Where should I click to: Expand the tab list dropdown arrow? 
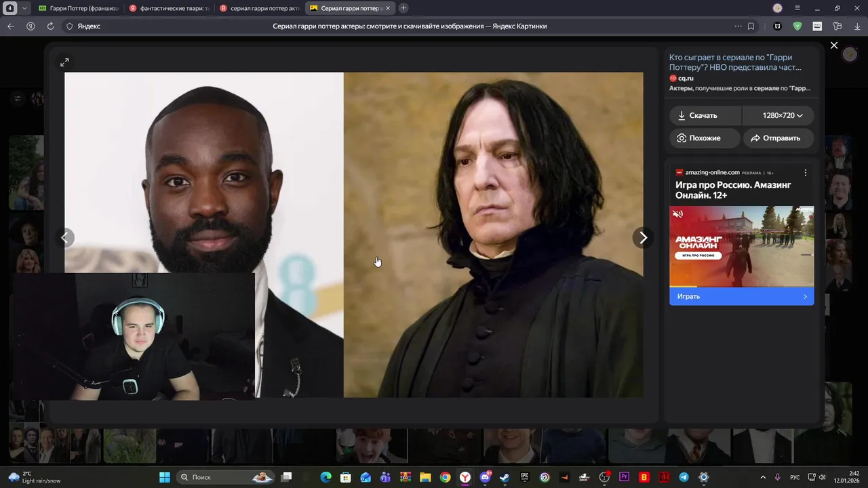coord(25,8)
